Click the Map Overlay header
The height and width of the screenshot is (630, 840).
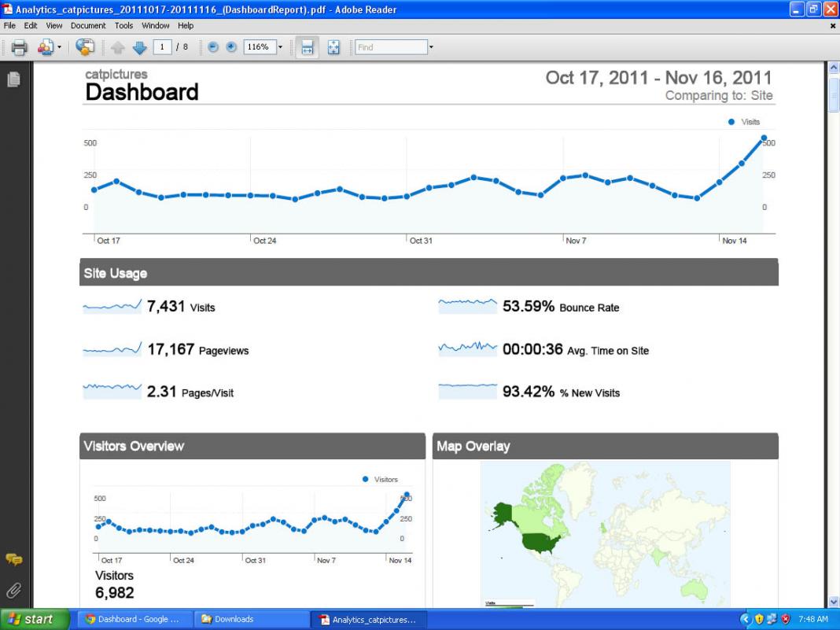click(606, 446)
